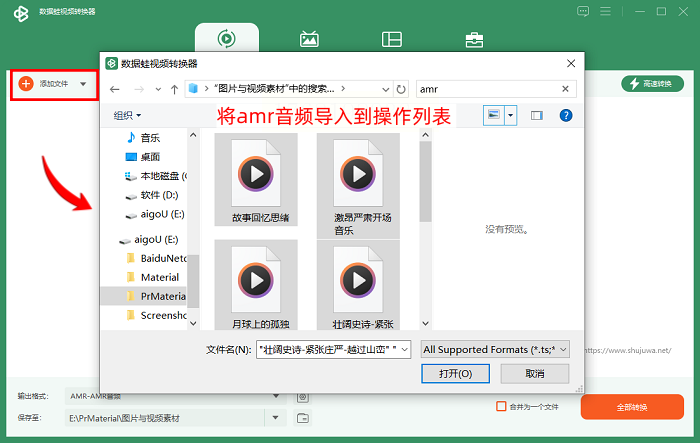Click the file list scrollbar thumb
This screenshot has height=443, width=700.
tap(425, 181)
